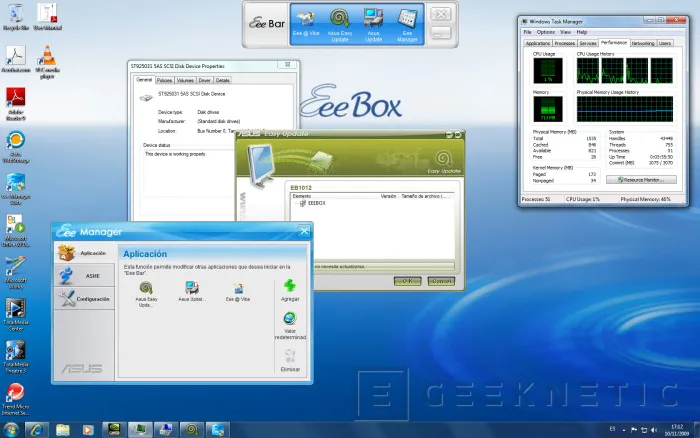
Task: Open View menu in Task Manager
Action: tap(565, 32)
